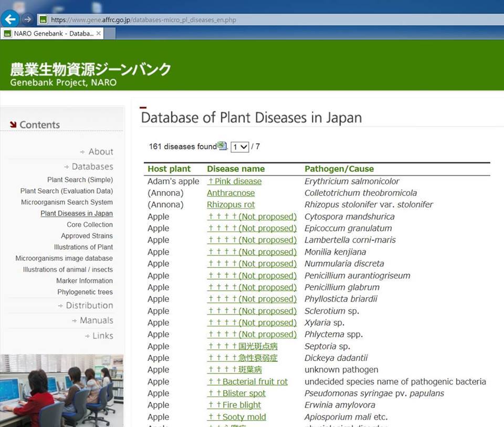504x427 pixels.
Task: Open the Sooty mold entry
Action: click(x=237, y=417)
